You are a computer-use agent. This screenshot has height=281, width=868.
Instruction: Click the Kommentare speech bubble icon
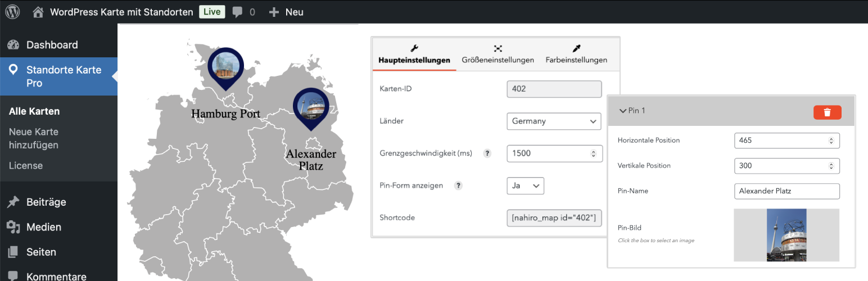click(13, 277)
